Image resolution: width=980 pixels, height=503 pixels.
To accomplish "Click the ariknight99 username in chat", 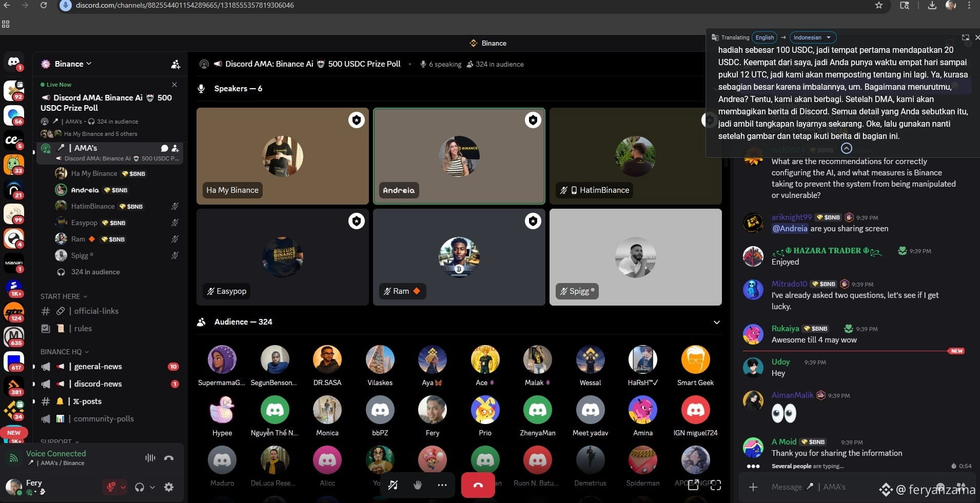I will 792,217.
